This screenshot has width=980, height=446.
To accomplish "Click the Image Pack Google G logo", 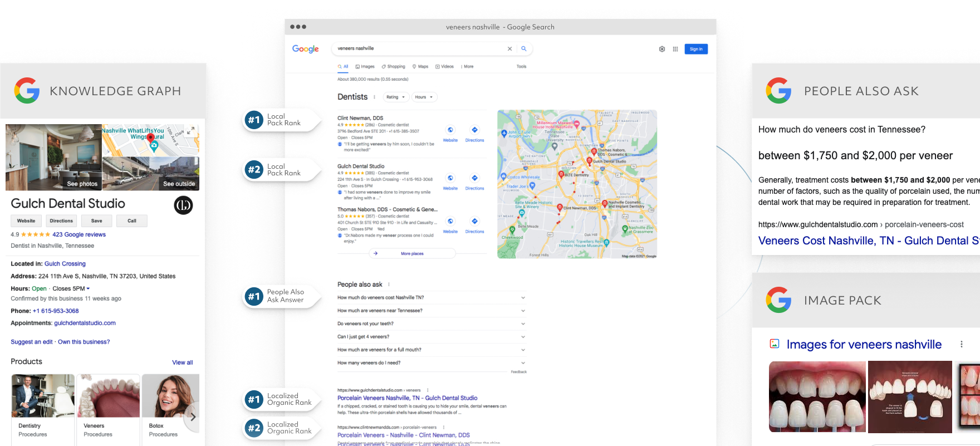I will click(x=778, y=300).
